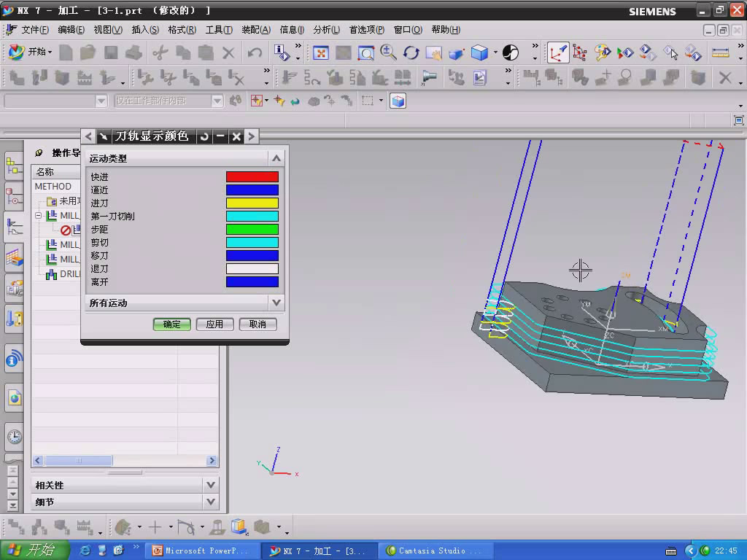The width and height of the screenshot is (747, 560).
Task: Click the Print icon
Action: coord(133,52)
